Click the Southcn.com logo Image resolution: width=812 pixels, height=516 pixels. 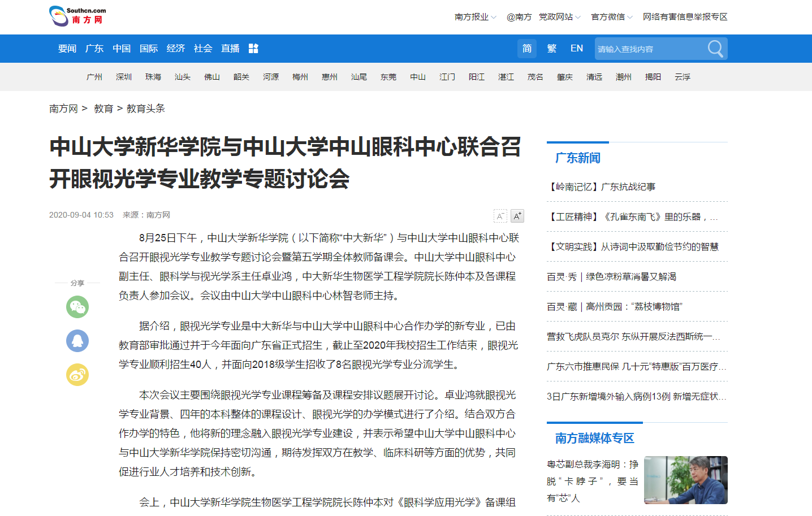click(x=77, y=16)
